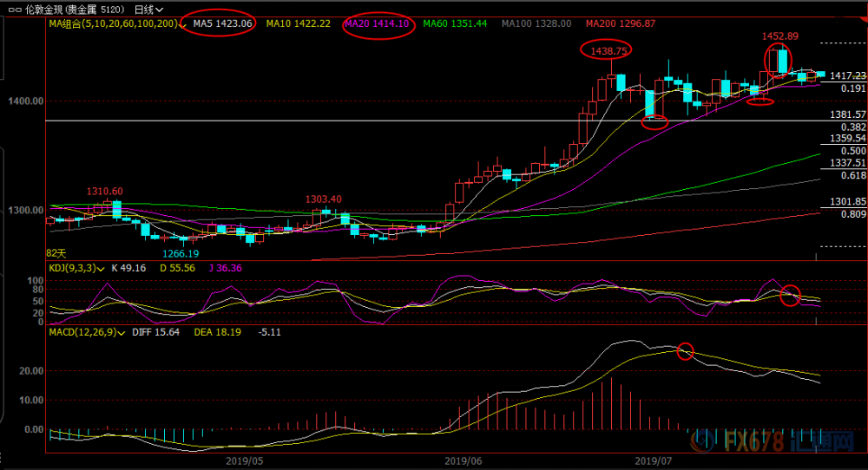Image resolution: width=868 pixels, height=470 pixels.
Task: Click the MA100 1328.00 value
Action: point(536,23)
